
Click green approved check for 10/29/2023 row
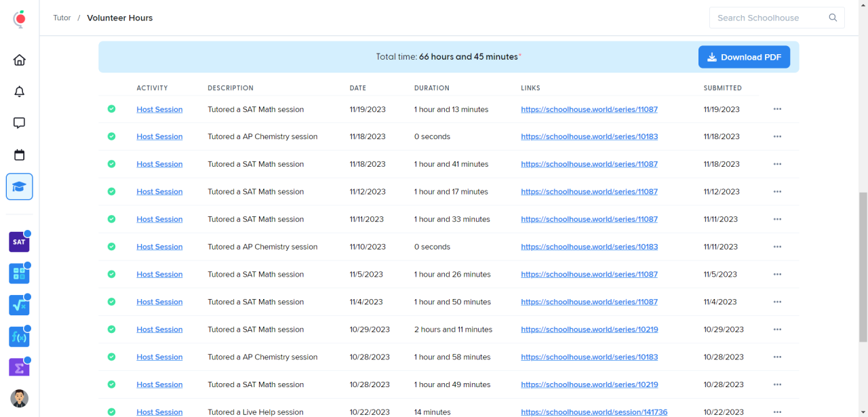111,329
